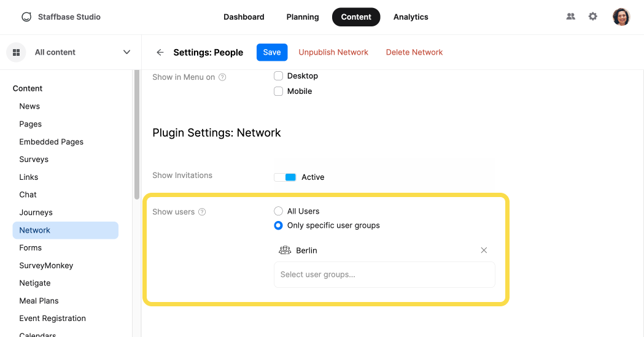Click the Save button

272,52
